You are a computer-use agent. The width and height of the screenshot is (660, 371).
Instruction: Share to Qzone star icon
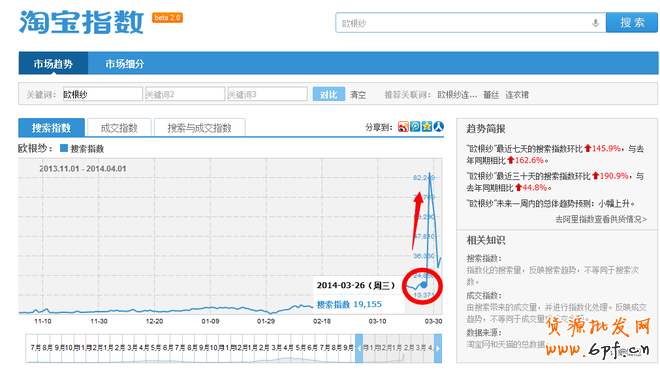click(x=427, y=126)
